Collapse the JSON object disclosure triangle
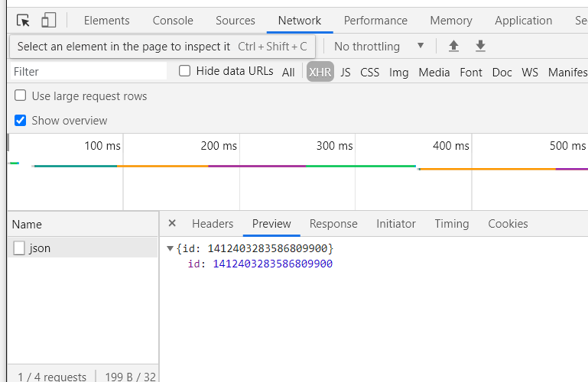Screen dimensions: 588x382 click(x=170, y=248)
